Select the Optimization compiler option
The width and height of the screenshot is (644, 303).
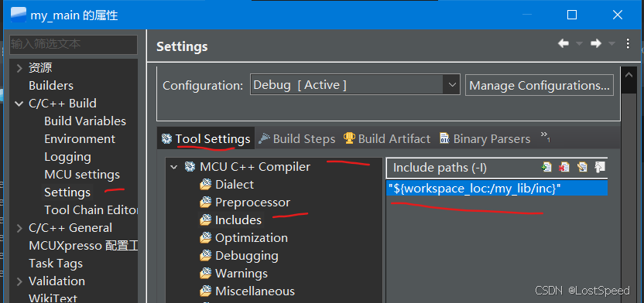tap(252, 238)
